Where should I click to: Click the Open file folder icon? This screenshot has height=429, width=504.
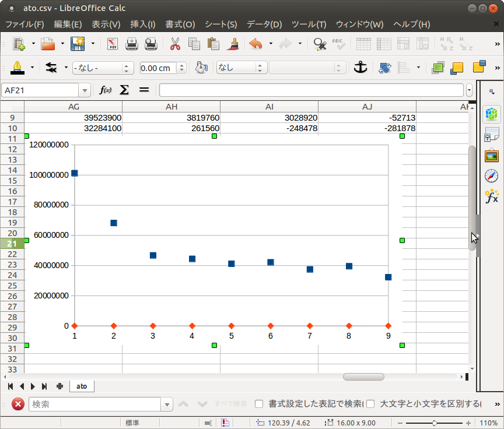click(x=48, y=44)
